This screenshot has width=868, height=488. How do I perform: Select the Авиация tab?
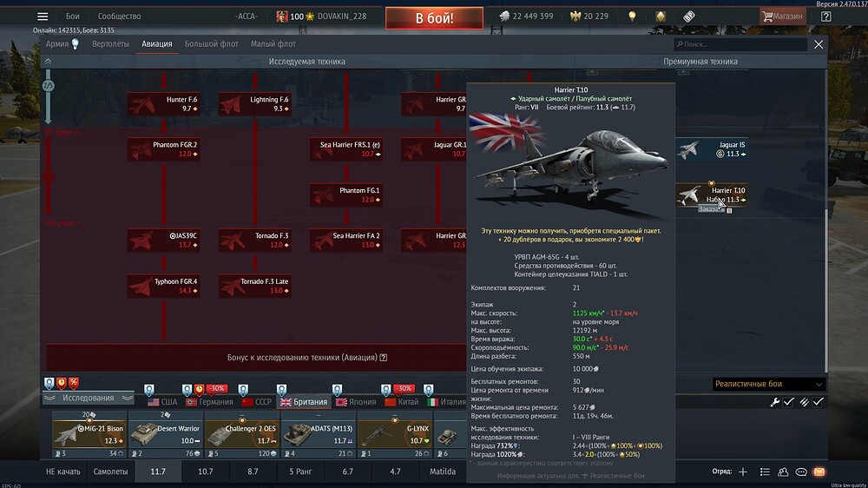coord(156,44)
